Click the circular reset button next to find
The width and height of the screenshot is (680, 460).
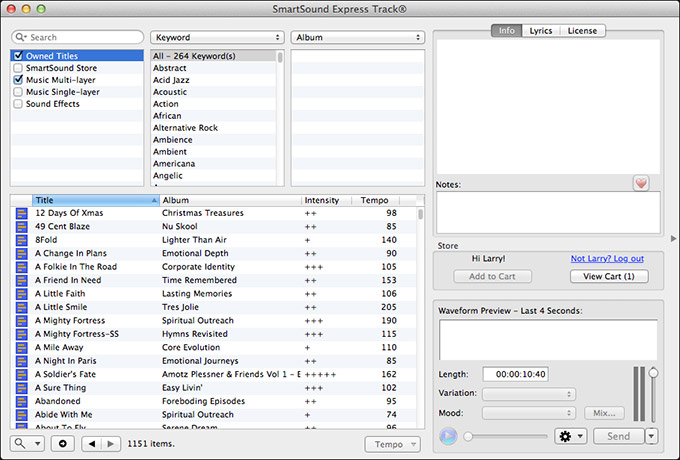click(x=62, y=444)
